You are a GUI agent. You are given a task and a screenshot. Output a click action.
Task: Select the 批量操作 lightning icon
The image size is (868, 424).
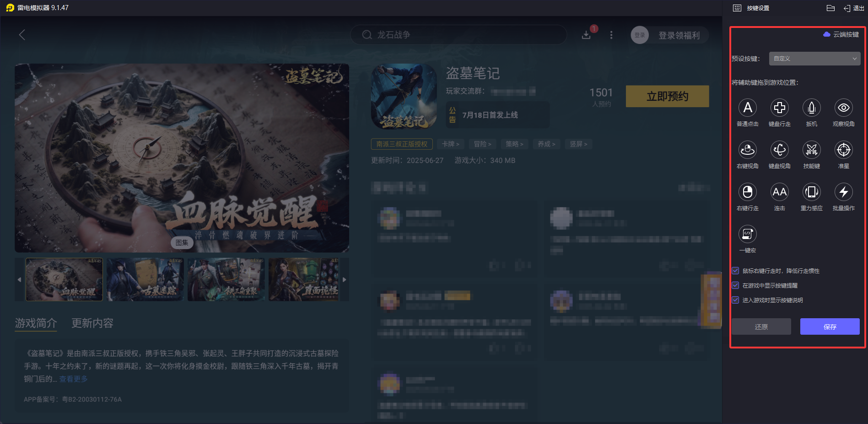(x=843, y=192)
